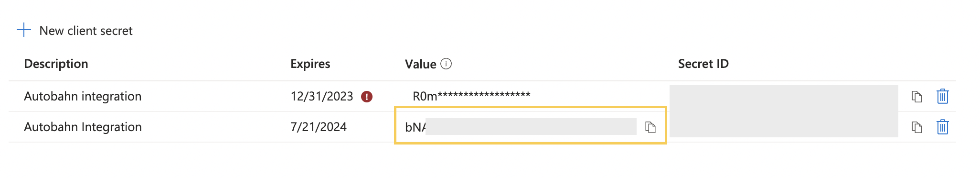The height and width of the screenshot is (178, 980).
Task: Copy the bNA secret value
Action: tap(650, 127)
